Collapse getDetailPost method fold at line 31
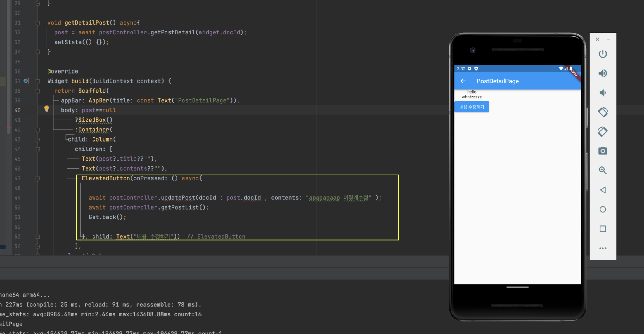 click(x=38, y=23)
